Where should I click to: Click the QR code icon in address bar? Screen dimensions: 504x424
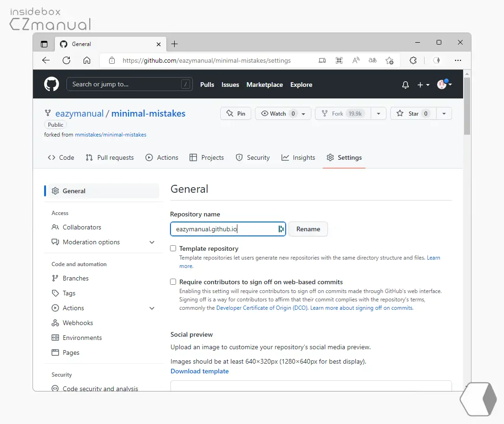[x=339, y=60]
